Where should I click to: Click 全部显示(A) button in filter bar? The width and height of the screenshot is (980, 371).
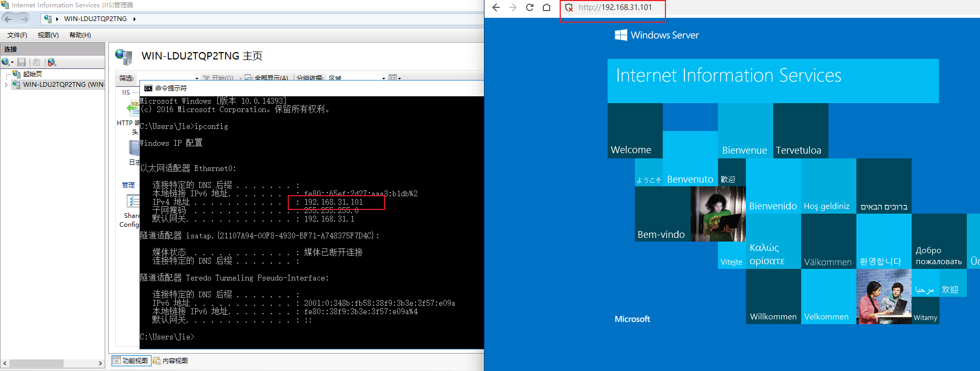[267, 78]
